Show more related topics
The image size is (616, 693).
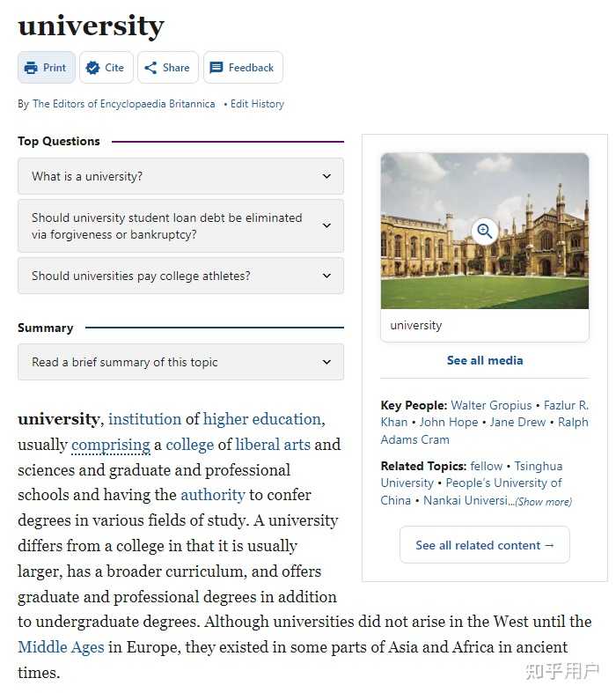click(x=543, y=502)
